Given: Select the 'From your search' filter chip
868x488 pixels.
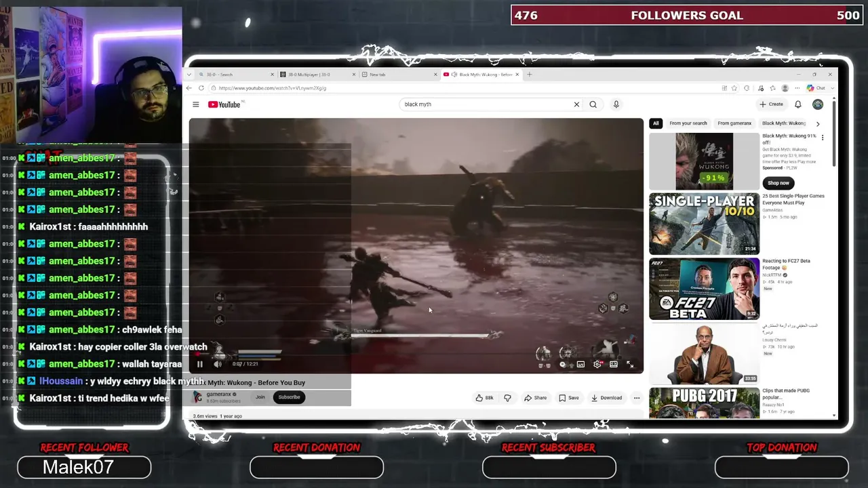Looking at the screenshot, I should coord(688,123).
